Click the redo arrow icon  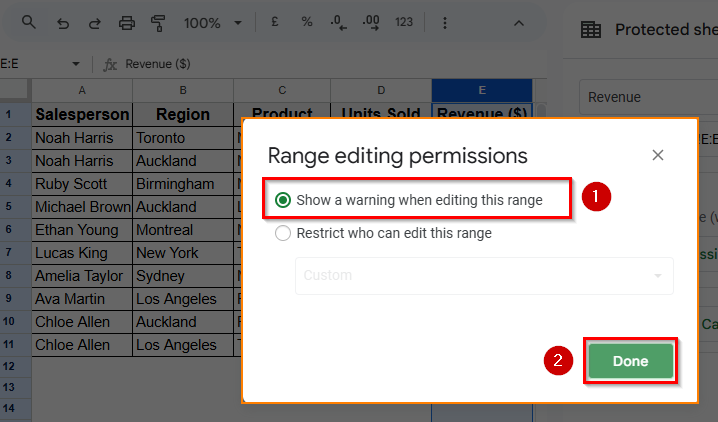94,23
